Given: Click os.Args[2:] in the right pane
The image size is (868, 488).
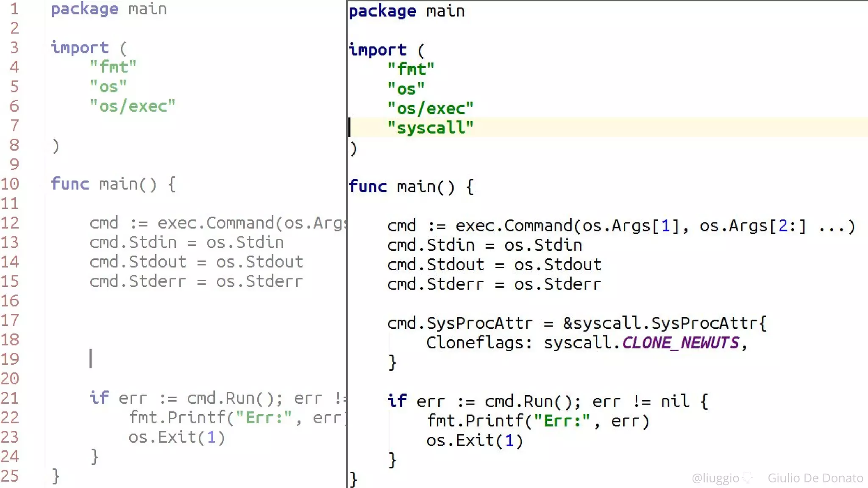Looking at the screenshot, I should click(753, 226).
